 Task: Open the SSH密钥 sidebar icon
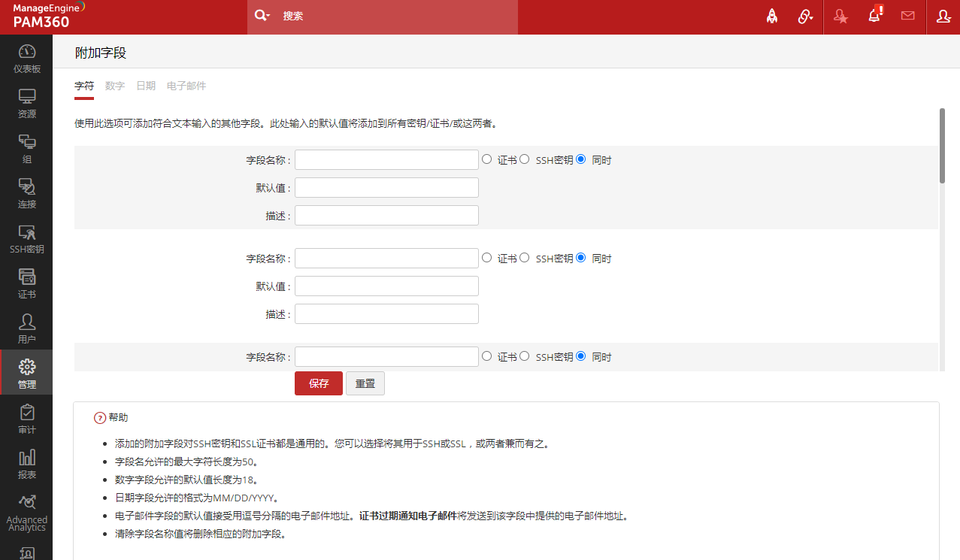(x=26, y=238)
